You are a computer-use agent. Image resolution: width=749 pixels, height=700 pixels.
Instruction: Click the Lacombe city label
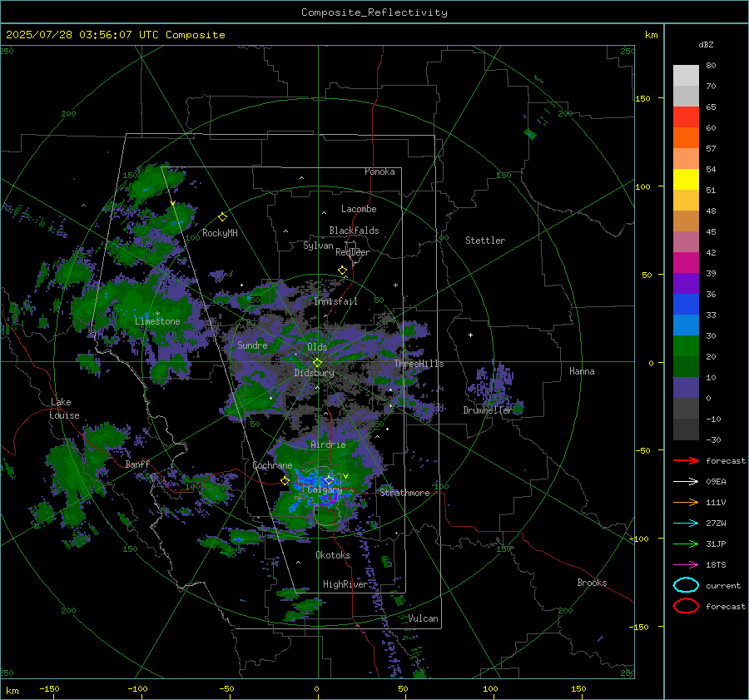click(x=359, y=209)
